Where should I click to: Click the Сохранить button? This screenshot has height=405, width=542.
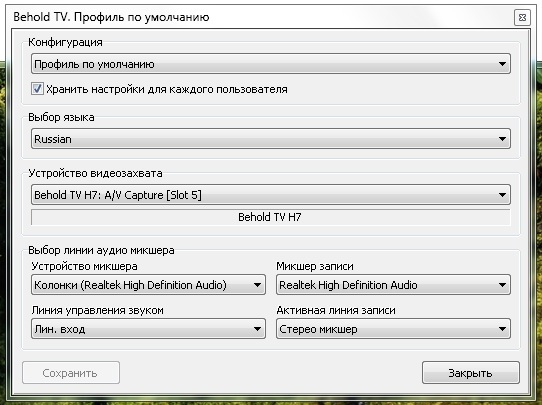[71, 373]
